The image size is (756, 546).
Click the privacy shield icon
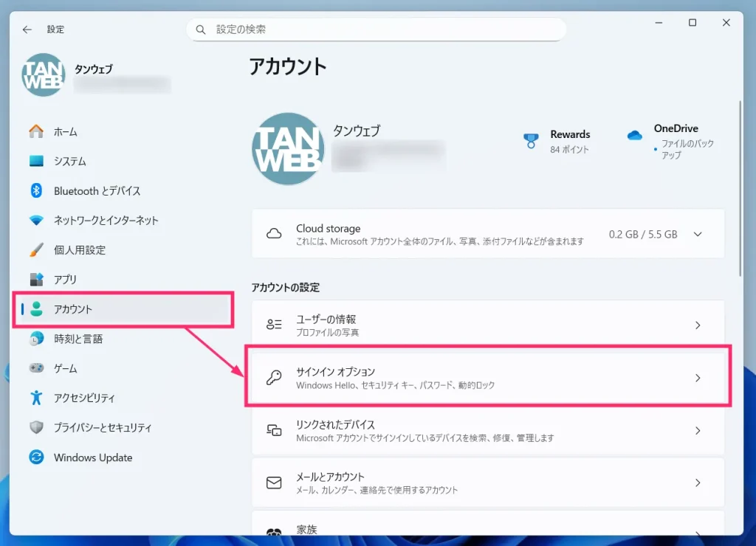point(36,427)
